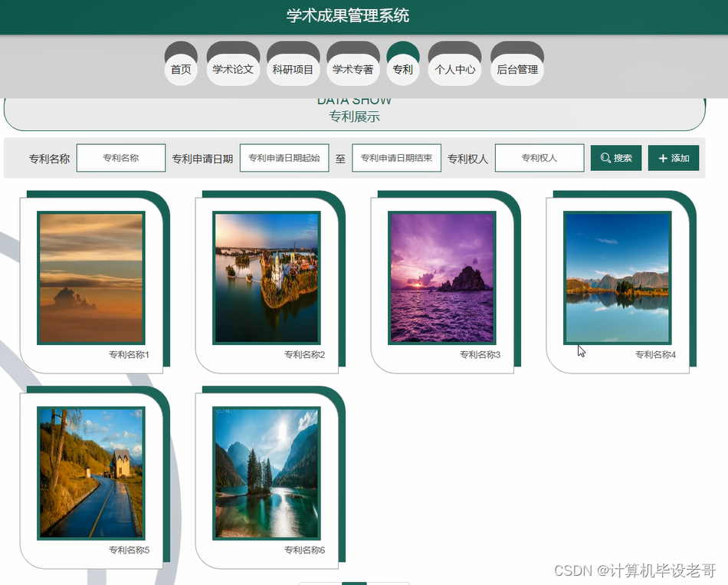Click the 专利申请日期 label
This screenshot has width=728, height=585.
pos(202,159)
